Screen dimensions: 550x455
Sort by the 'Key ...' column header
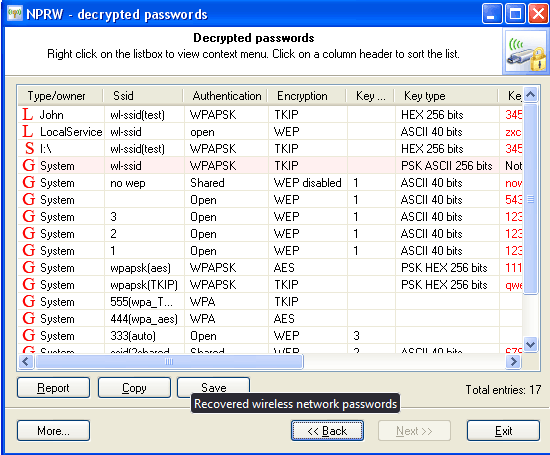pos(370,96)
